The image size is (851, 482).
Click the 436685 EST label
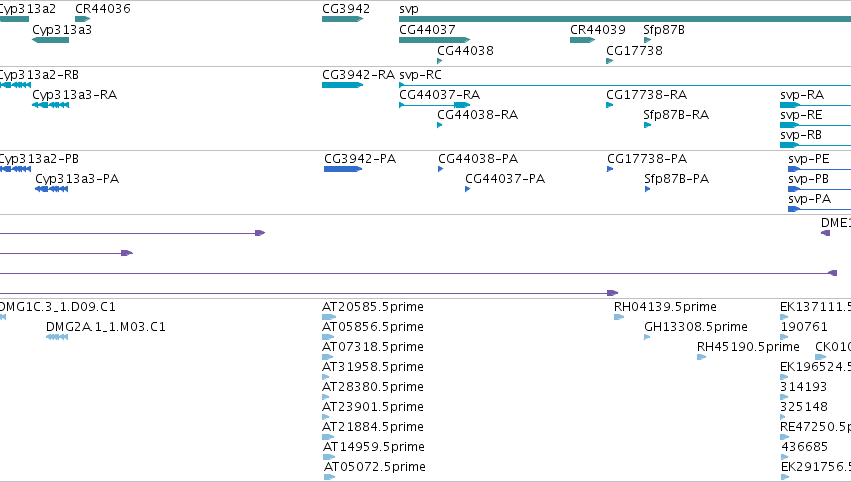[x=804, y=447]
